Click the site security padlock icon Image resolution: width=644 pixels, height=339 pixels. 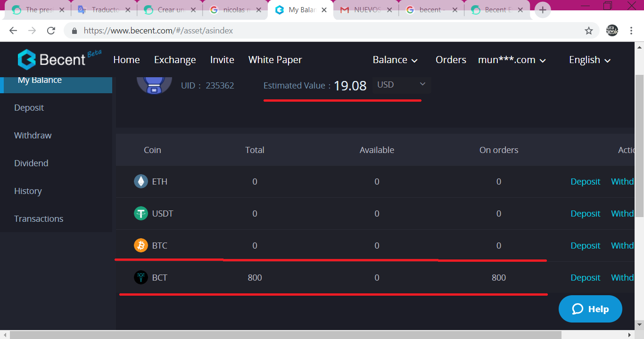(74, 31)
